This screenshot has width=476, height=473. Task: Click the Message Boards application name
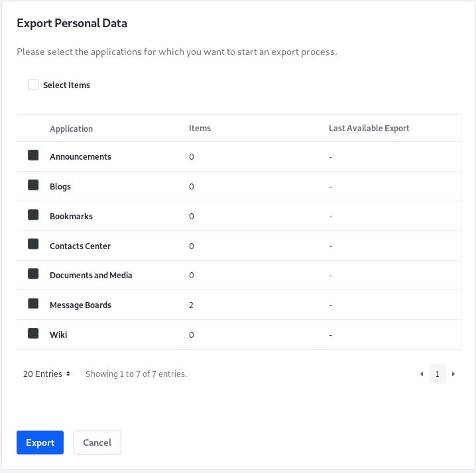click(80, 305)
